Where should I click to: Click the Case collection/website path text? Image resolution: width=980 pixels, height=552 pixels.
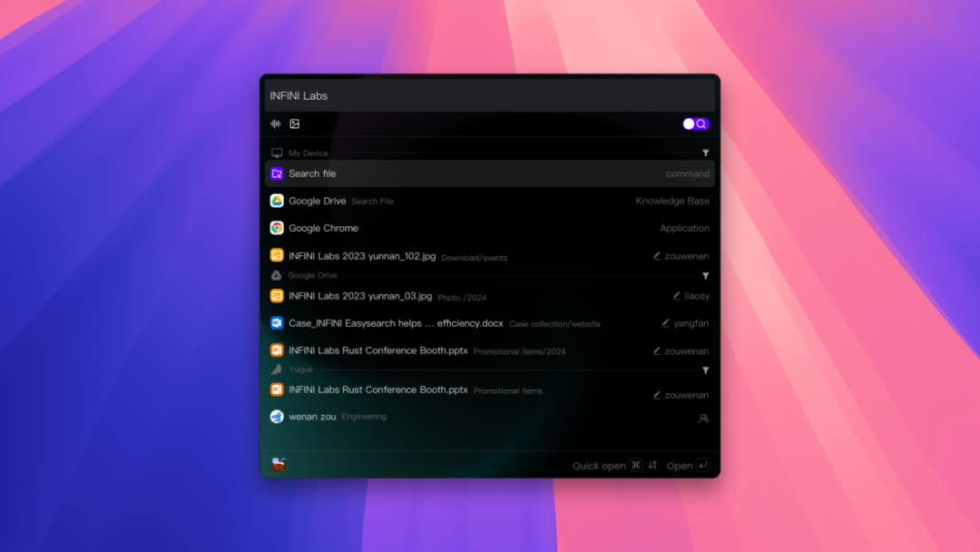pyautogui.click(x=554, y=324)
